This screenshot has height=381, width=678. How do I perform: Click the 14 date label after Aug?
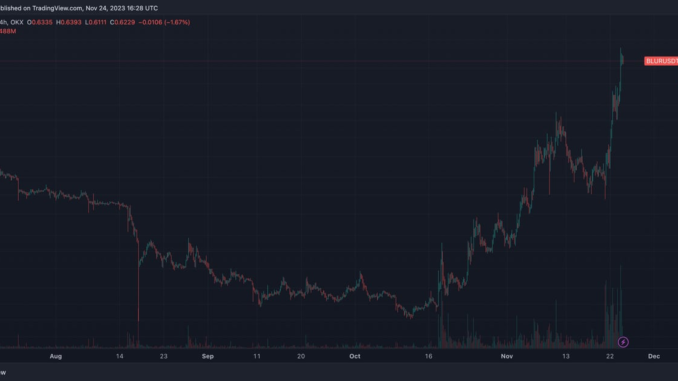[119, 356]
